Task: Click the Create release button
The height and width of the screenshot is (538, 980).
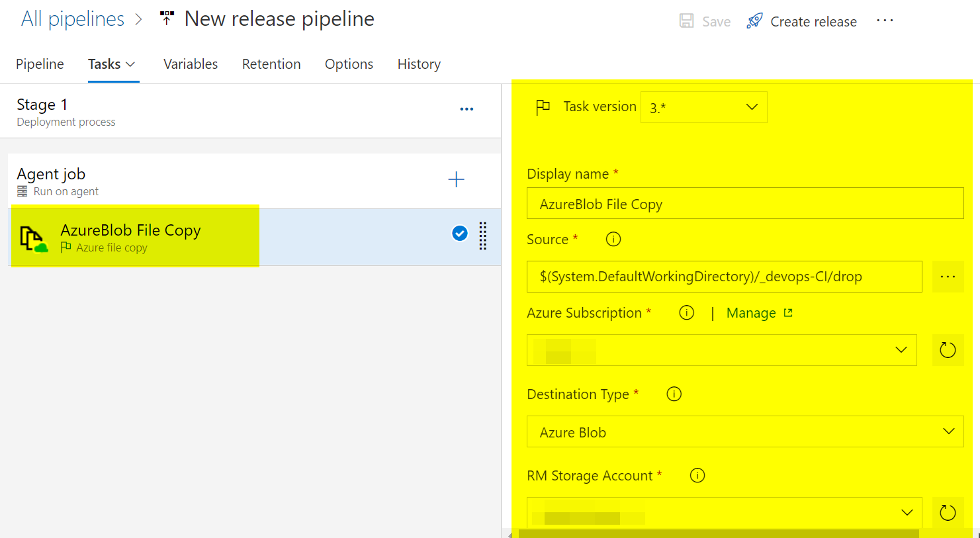Action: point(802,21)
